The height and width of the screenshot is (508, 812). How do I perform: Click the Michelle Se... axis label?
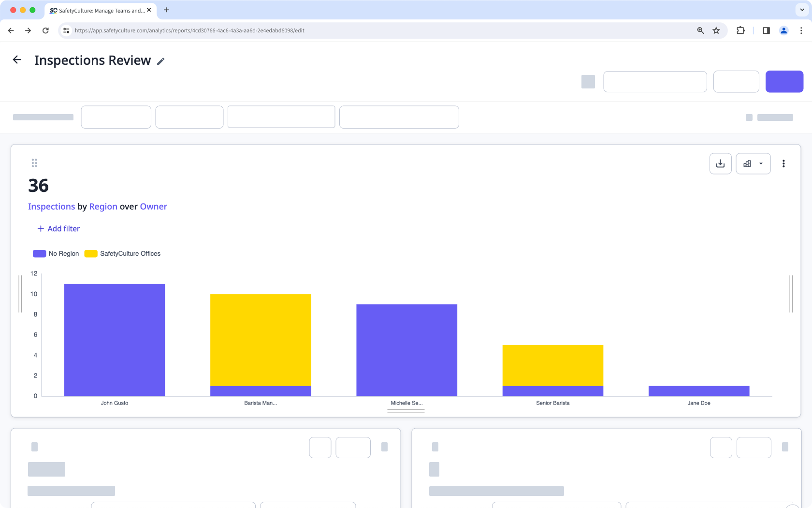406,403
